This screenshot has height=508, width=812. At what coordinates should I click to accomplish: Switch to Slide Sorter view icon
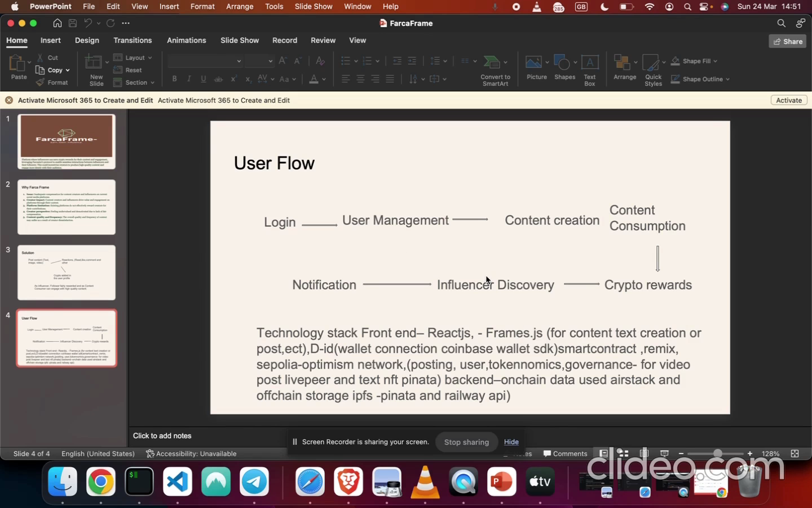click(623, 453)
